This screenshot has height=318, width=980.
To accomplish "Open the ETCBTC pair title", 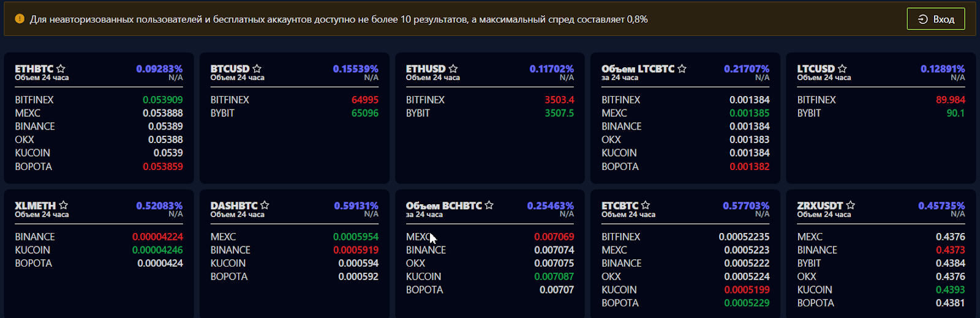I will [x=620, y=206].
